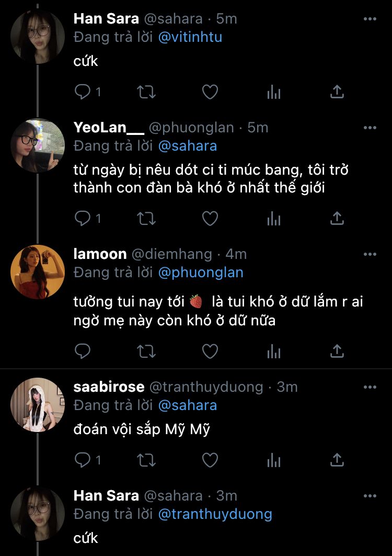Open more options on saabirose's tweet
This screenshot has width=392, height=556.
point(370,387)
